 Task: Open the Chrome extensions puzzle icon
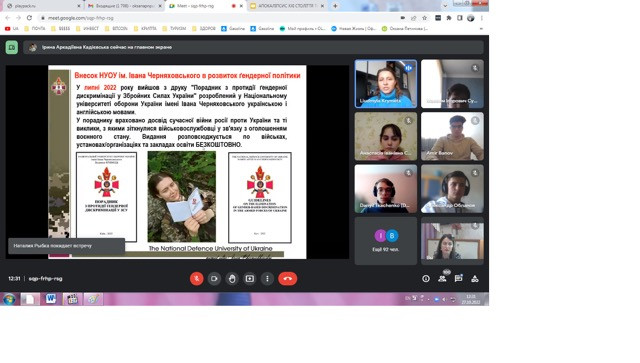point(449,18)
